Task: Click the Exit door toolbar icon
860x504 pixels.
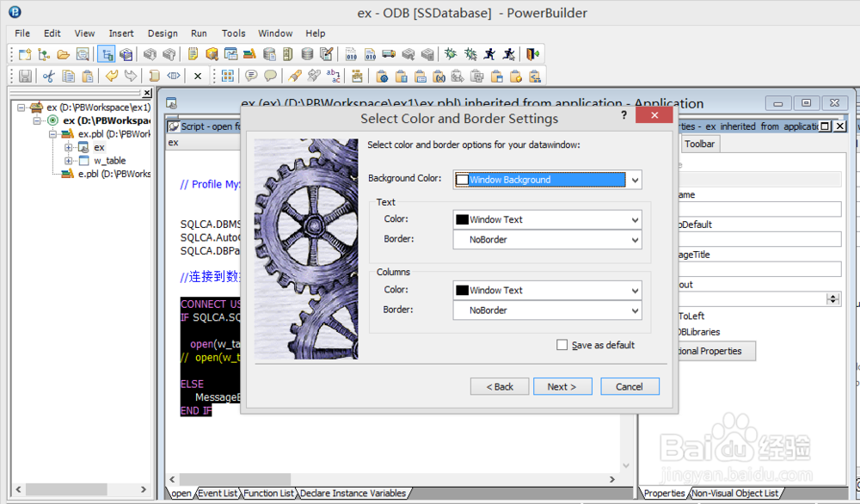Action: pyautogui.click(x=532, y=53)
